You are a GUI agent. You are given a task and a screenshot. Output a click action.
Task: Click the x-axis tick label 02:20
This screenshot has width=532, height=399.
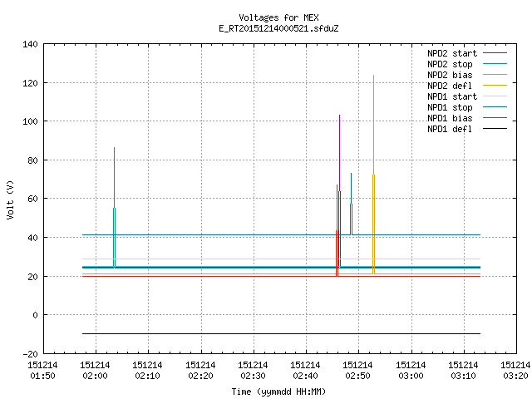click(200, 376)
